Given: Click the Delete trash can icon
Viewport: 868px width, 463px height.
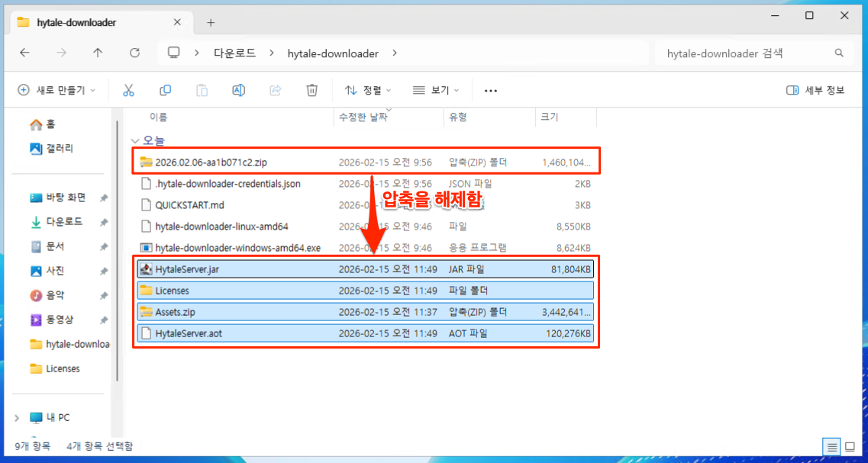Looking at the screenshot, I should [x=312, y=90].
